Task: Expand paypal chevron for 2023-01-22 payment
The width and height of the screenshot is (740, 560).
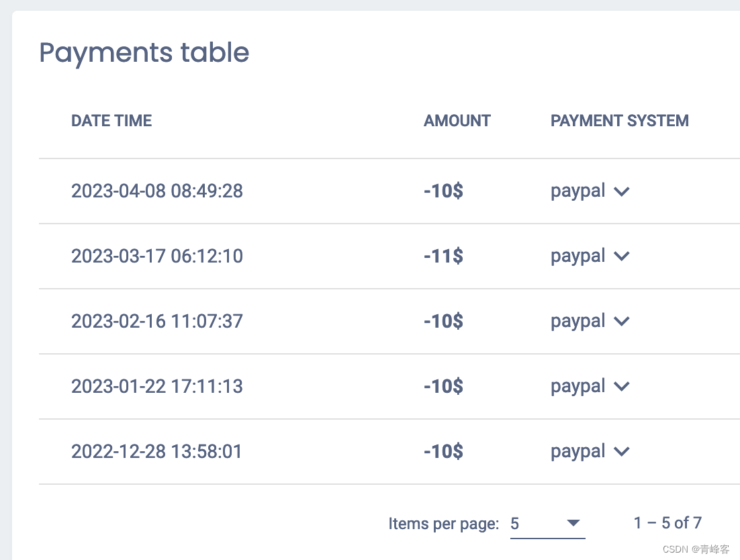Action: [x=622, y=386]
